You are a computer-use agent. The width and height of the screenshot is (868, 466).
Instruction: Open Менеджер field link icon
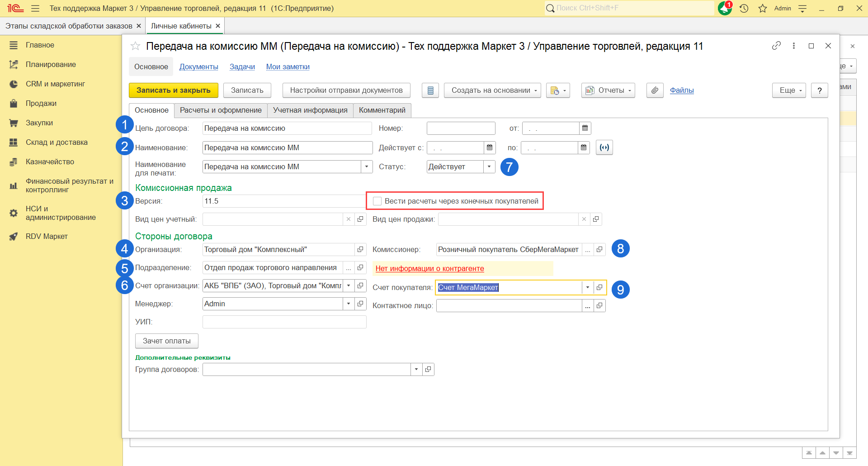[x=360, y=304]
